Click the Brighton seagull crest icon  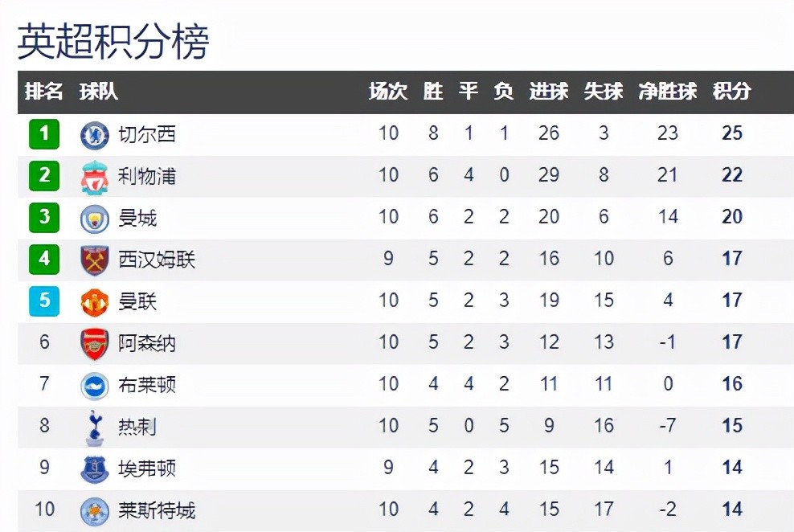[x=95, y=387]
